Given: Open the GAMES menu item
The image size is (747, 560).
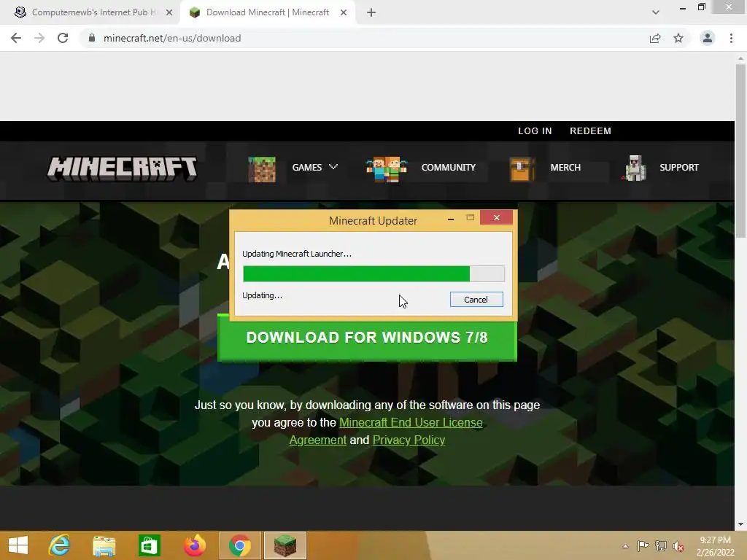Looking at the screenshot, I should 307,168.
